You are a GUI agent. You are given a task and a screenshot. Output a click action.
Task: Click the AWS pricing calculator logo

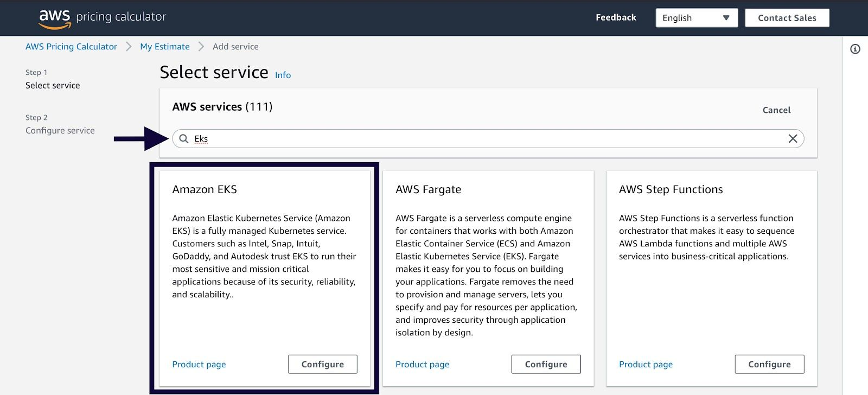pos(102,17)
